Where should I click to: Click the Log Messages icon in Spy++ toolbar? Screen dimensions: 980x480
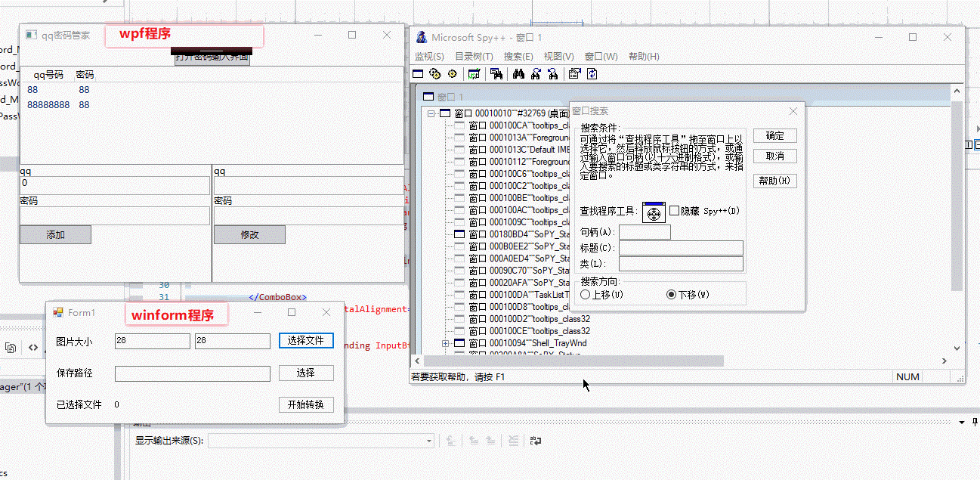(x=475, y=74)
